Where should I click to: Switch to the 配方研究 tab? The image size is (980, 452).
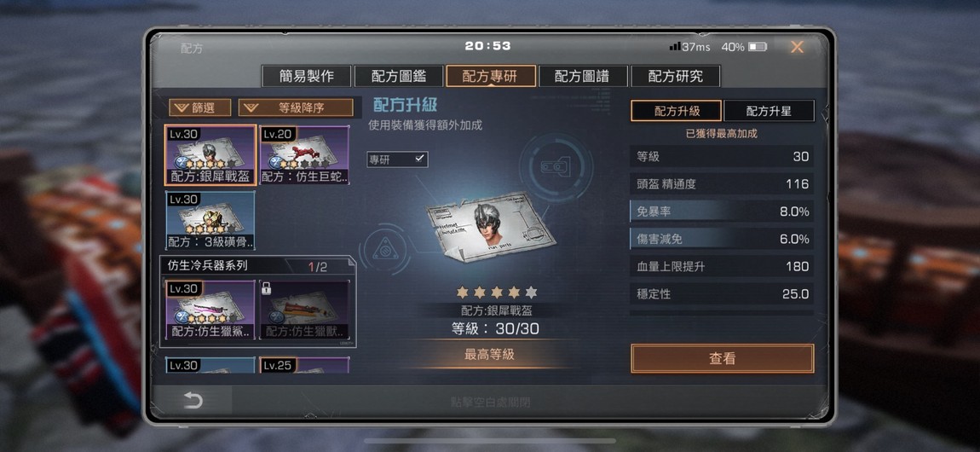[676, 76]
